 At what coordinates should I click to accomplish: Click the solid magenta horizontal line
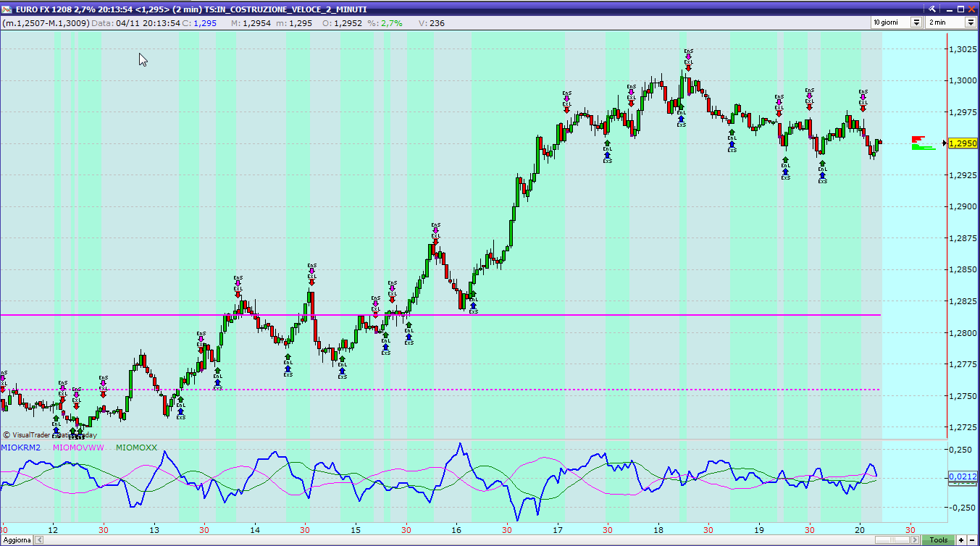click(x=440, y=315)
